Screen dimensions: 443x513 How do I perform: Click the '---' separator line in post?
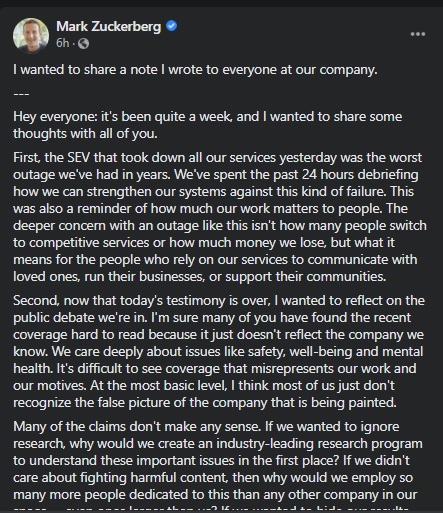tap(21, 94)
